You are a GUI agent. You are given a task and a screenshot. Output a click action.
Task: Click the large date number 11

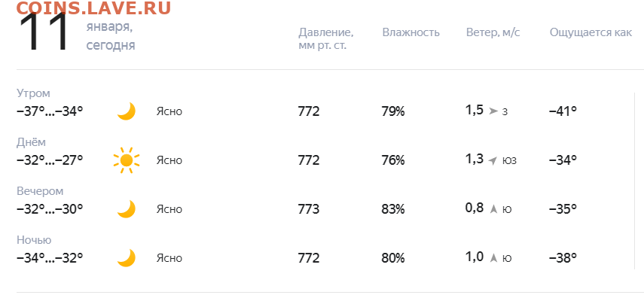[44, 33]
